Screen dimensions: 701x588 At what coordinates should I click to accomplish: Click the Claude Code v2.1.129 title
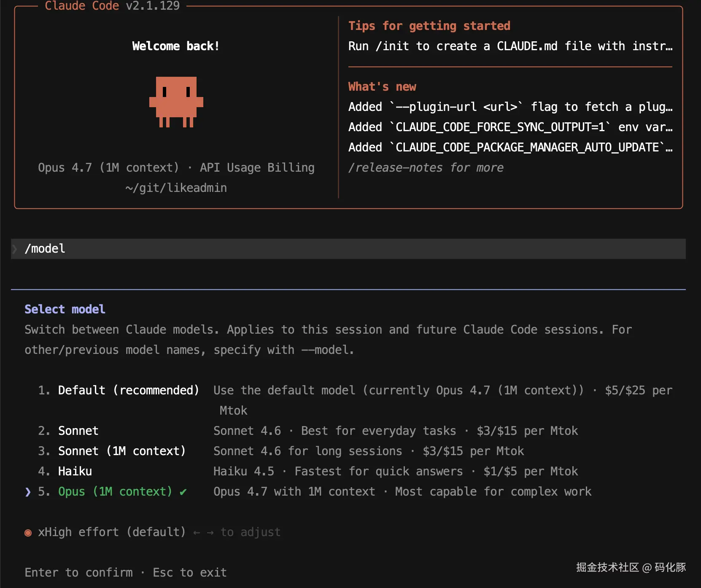click(112, 6)
